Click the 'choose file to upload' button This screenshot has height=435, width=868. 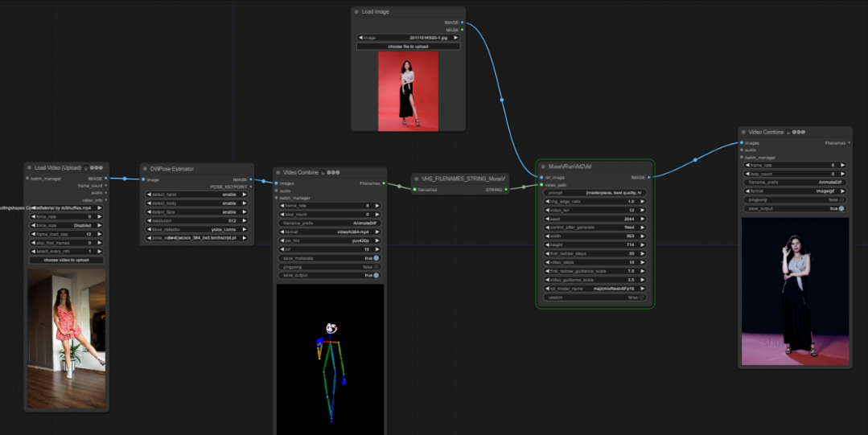(x=408, y=47)
